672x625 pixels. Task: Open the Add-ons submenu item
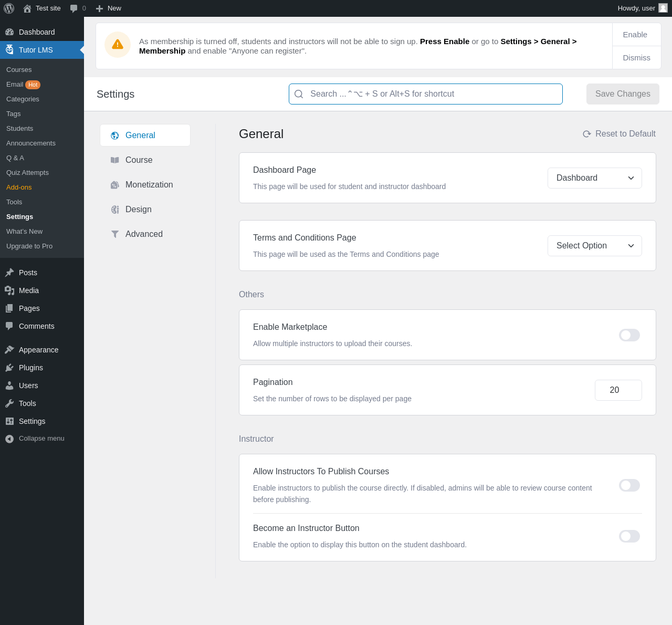point(19,187)
